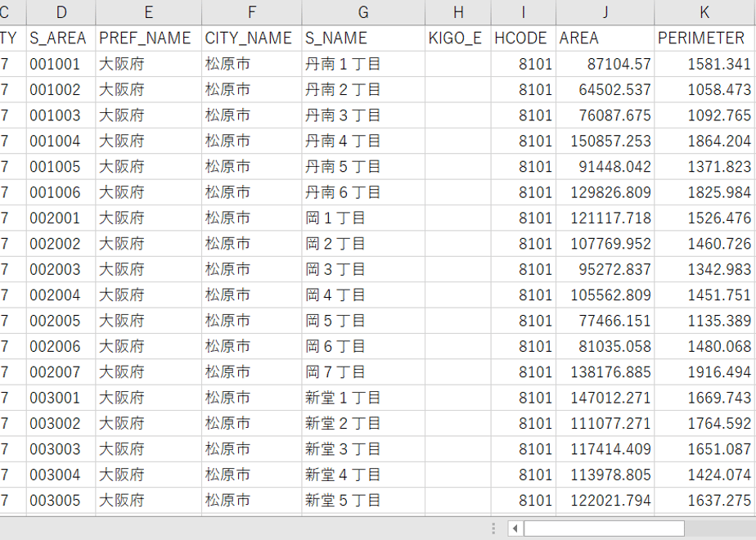Select cell 岡７丁目
756x540 pixels.
pos(363,372)
